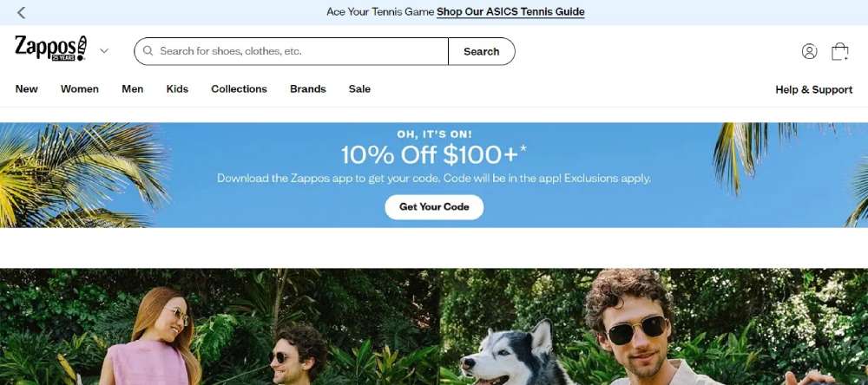Viewport: 868px width, 385px height.
Task: Open the shopping cart icon
Action: point(839,51)
